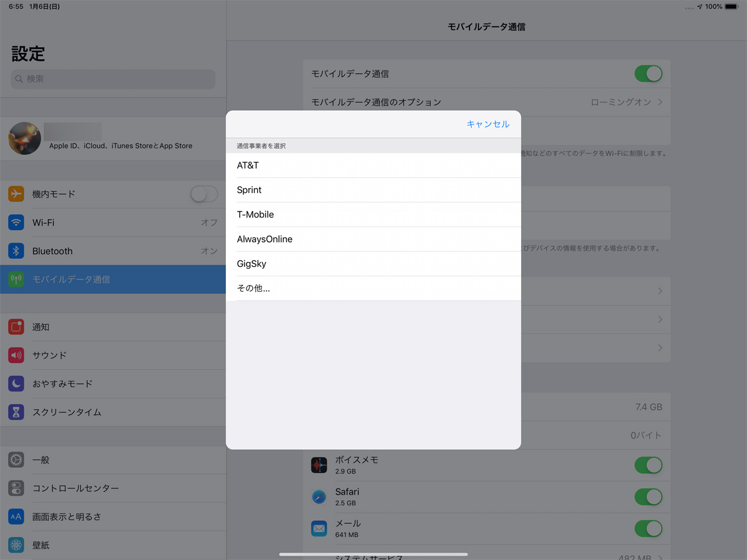
Task: Choose AlwaysOnline as carrier
Action: 374,239
